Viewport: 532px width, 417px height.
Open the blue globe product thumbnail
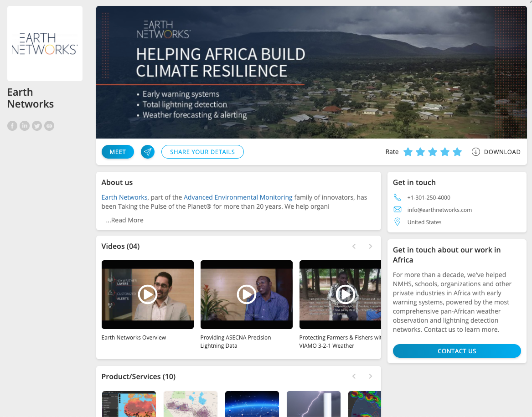point(252,404)
